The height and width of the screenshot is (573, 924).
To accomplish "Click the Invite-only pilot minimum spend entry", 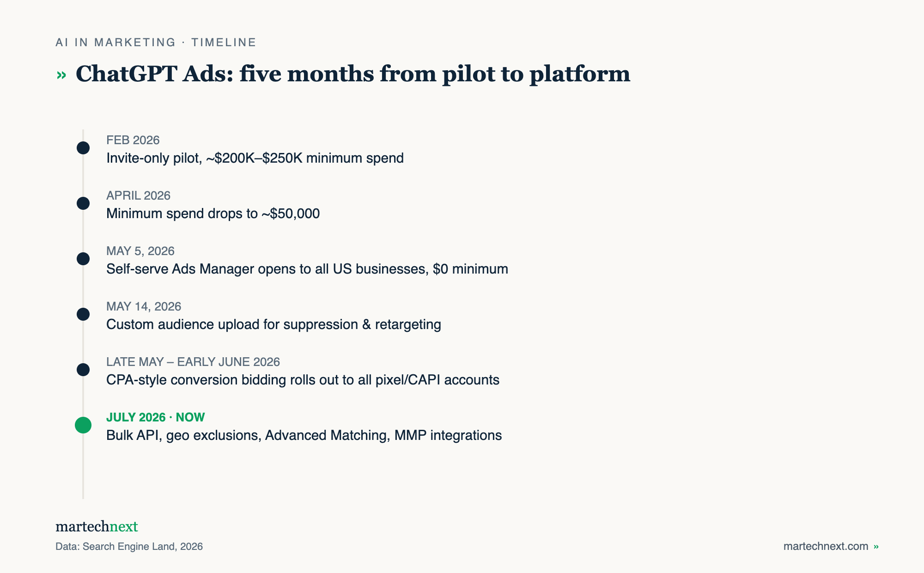I will click(x=255, y=158).
